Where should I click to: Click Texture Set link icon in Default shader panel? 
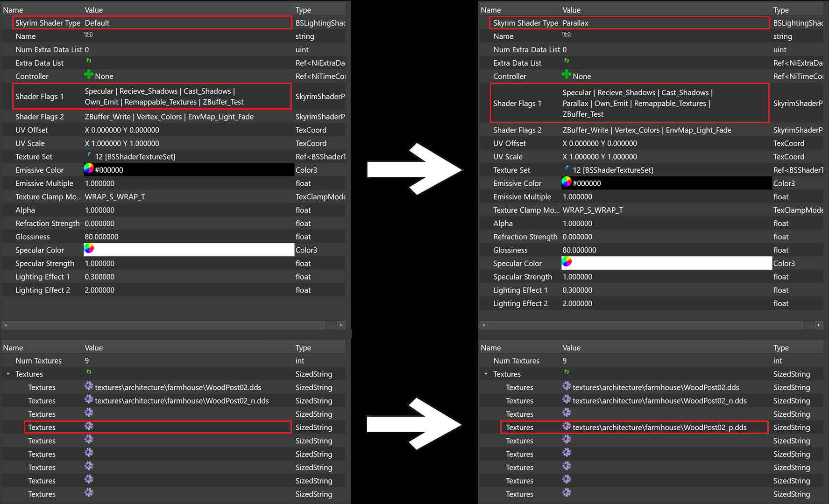(x=89, y=155)
